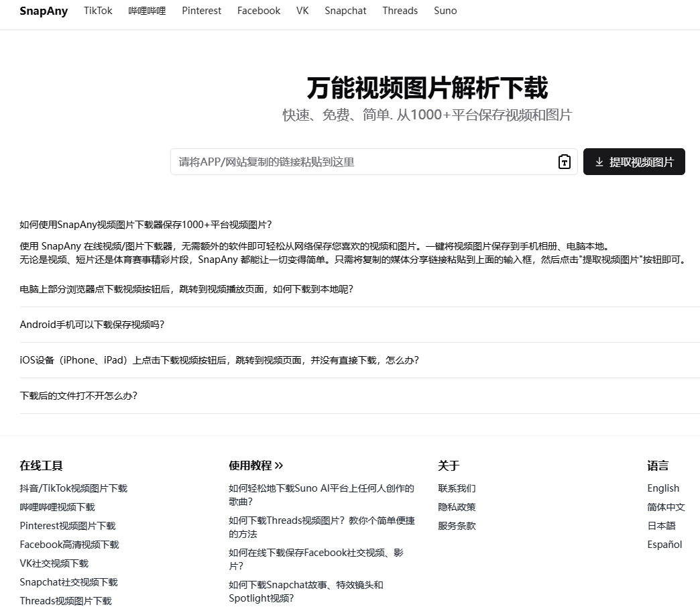Image resolution: width=700 pixels, height=609 pixels.
Task: Expand the iOS设备 download FAQ question
Action: [x=219, y=360]
